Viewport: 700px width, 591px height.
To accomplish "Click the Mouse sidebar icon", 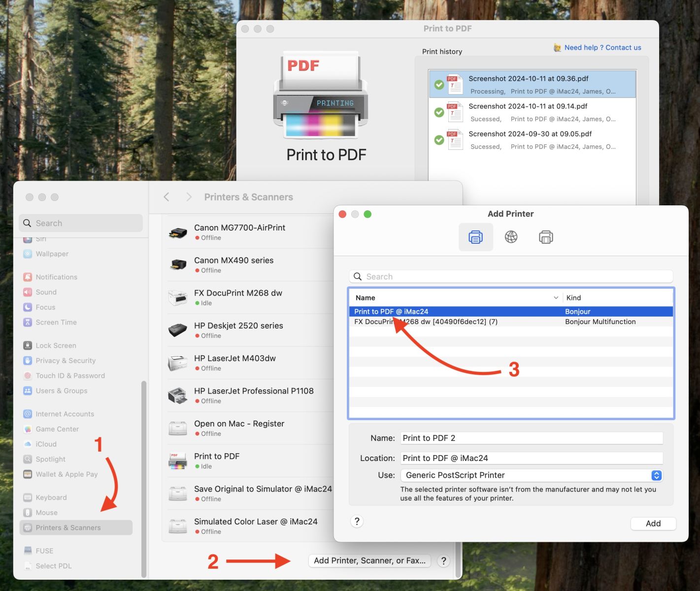I will 28,513.
